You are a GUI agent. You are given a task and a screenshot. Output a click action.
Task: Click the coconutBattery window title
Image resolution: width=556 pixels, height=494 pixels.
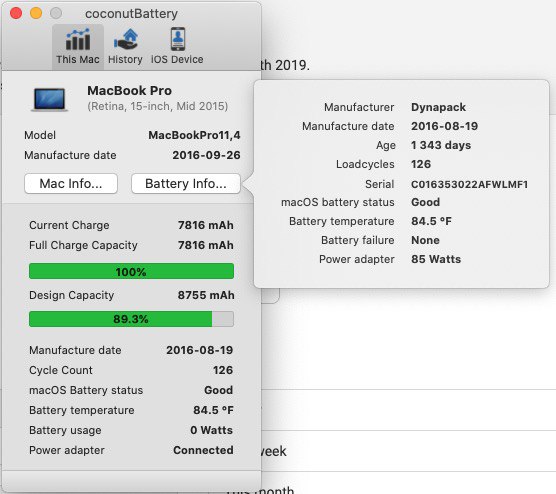pos(132,13)
